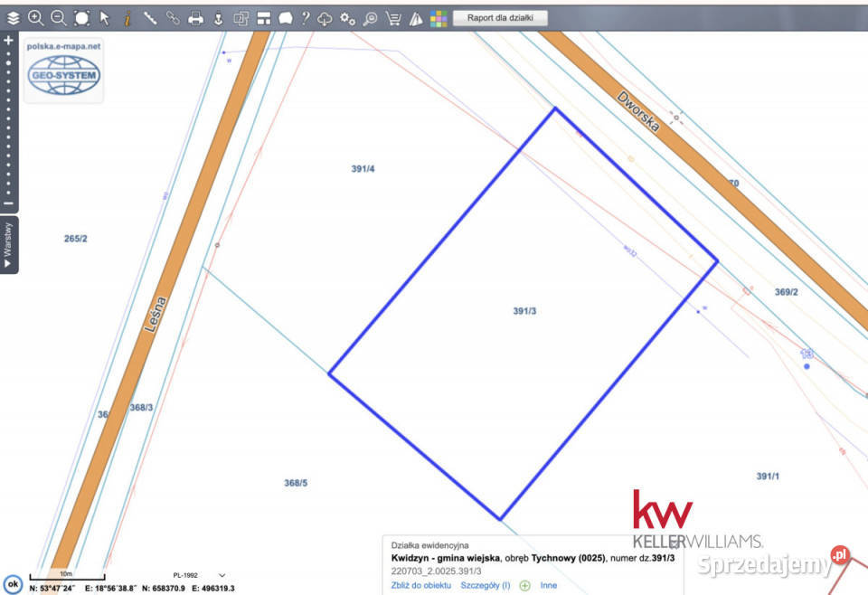Set zoom level on the dotted zoom slider
This screenshot has width=868, height=595.
[11, 118]
